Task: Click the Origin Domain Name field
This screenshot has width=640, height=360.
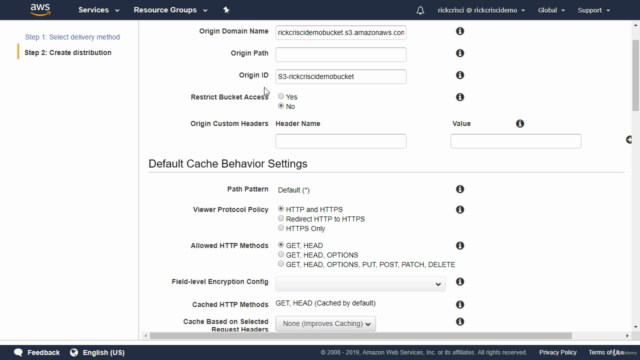Action: click(x=341, y=33)
